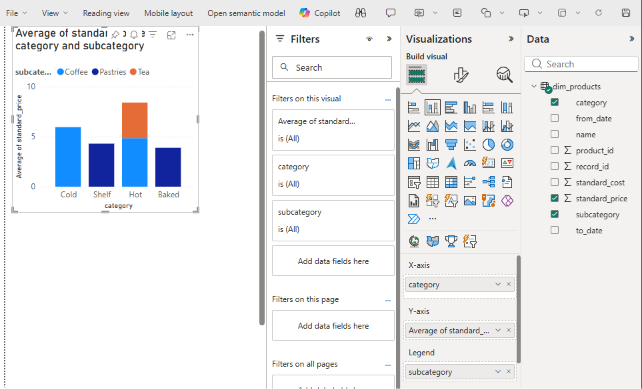Open chart visual's more options ellipsis
The width and height of the screenshot is (642, 389).
coord(190,35)
